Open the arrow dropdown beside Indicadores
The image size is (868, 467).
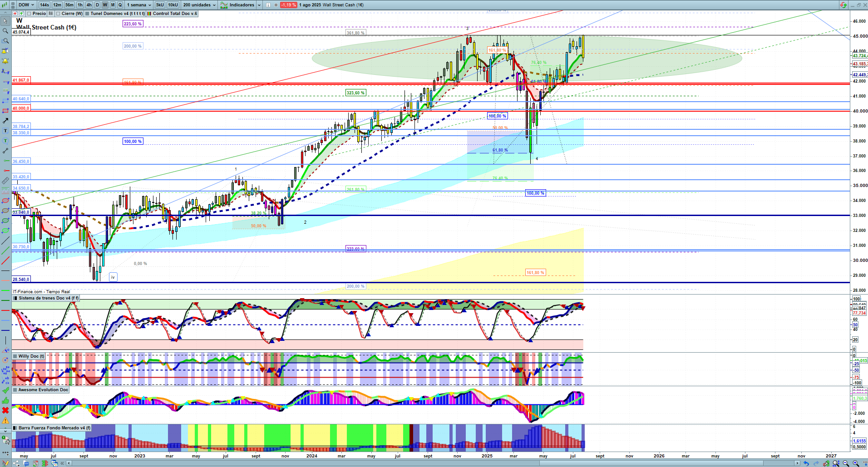259,5
